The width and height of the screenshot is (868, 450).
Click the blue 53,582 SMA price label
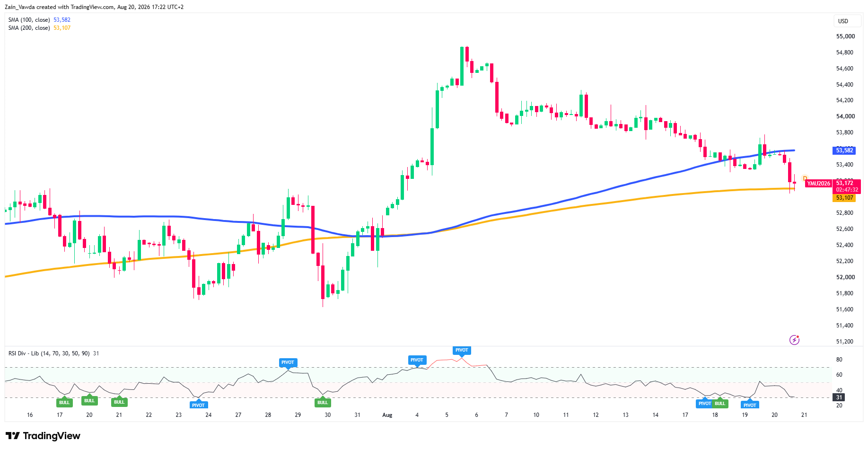pyautogui.click(x=844, y=150)
